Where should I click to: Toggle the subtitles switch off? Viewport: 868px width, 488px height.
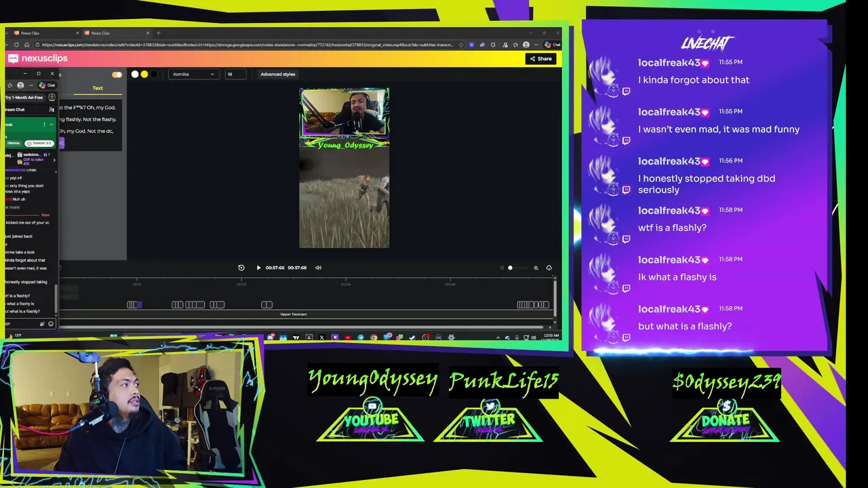click(117, 75)
